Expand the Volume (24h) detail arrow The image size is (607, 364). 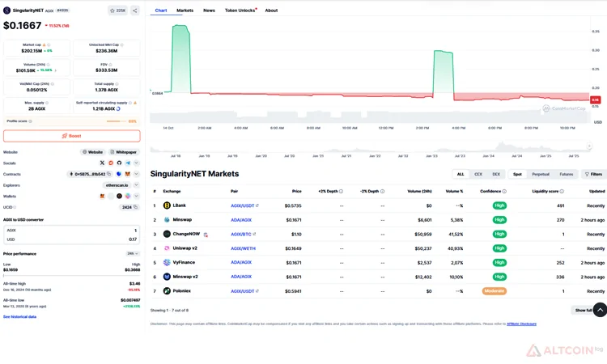56,70
